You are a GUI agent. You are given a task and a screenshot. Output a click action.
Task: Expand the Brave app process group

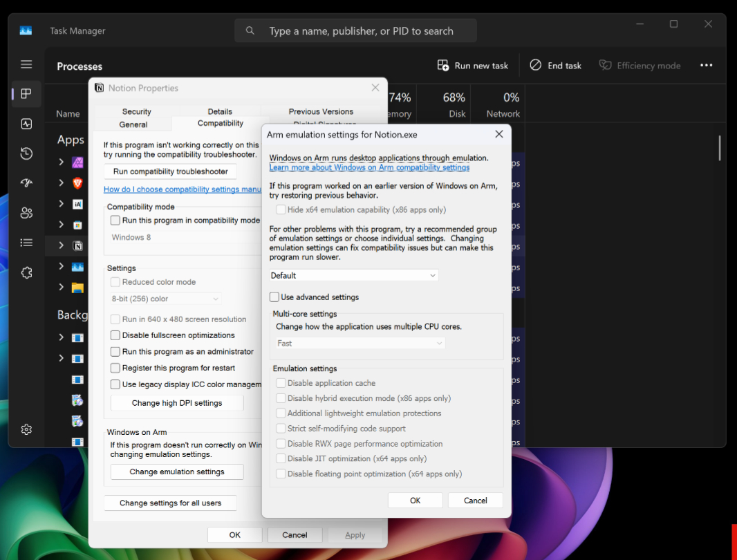[x=61, y=183]
